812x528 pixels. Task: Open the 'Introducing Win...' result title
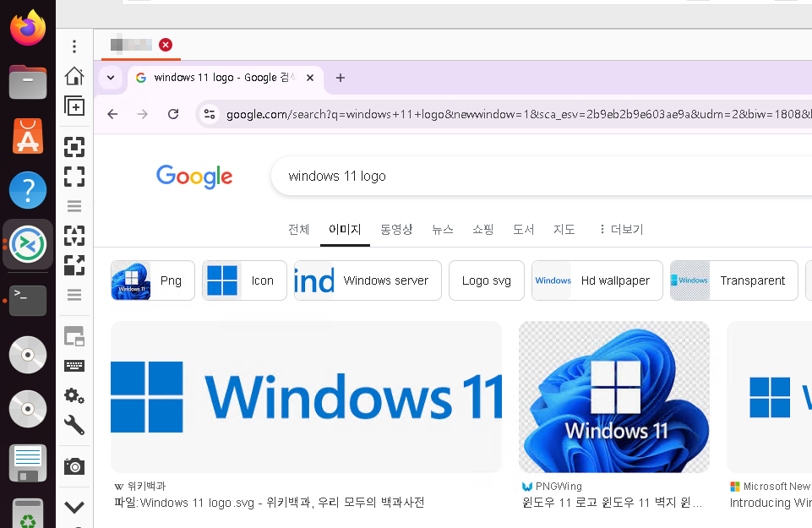tap(771, 503)
